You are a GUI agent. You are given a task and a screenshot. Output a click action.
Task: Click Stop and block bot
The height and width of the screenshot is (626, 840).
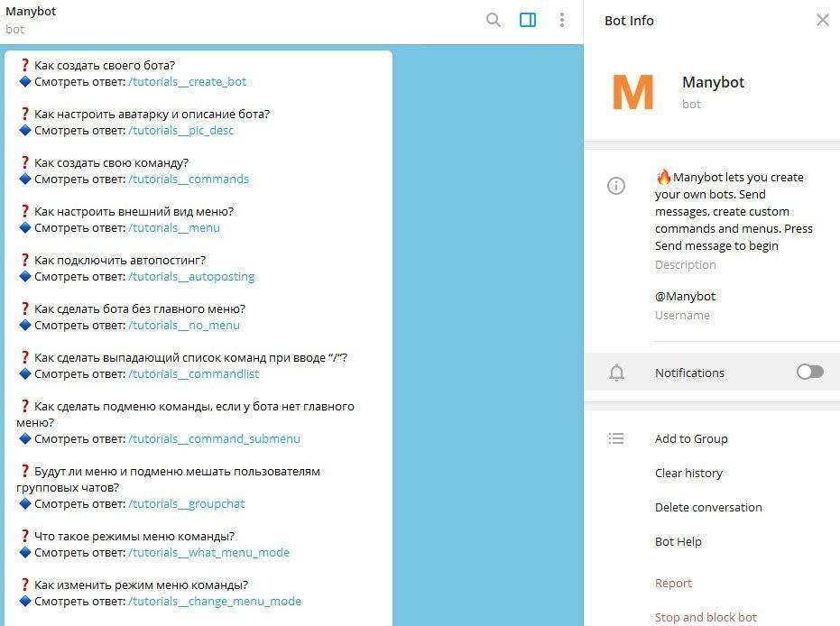point(706,618)
